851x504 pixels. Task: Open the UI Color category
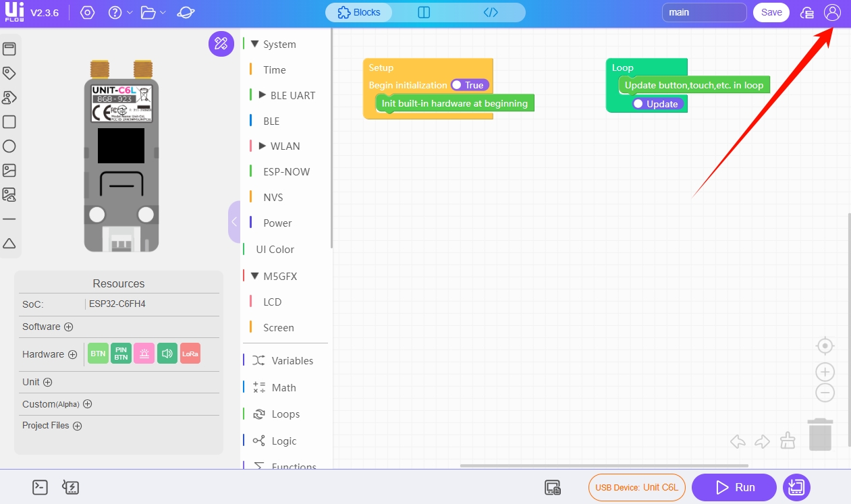coord(275,250)
